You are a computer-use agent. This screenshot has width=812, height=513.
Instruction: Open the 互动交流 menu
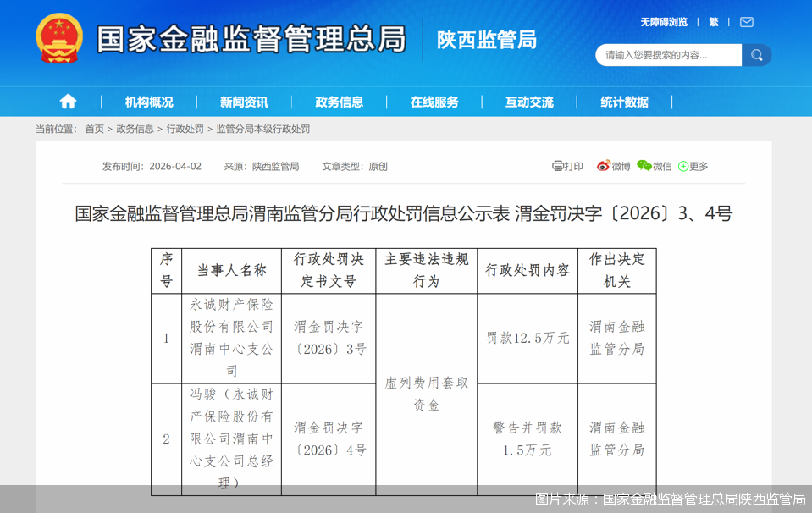(530, 101)
